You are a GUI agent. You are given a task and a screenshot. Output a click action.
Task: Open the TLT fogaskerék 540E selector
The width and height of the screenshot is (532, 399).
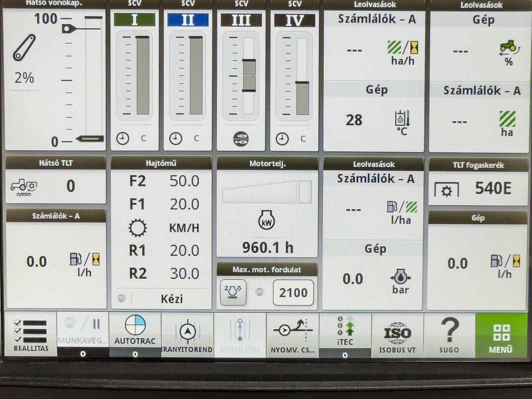(x=478, y=188)
